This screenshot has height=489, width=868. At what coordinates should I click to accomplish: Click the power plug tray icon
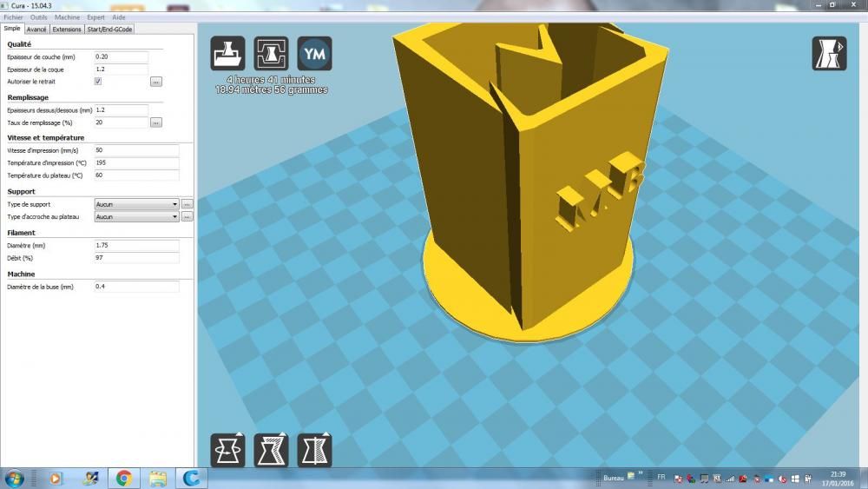click(x=808, y=479)
